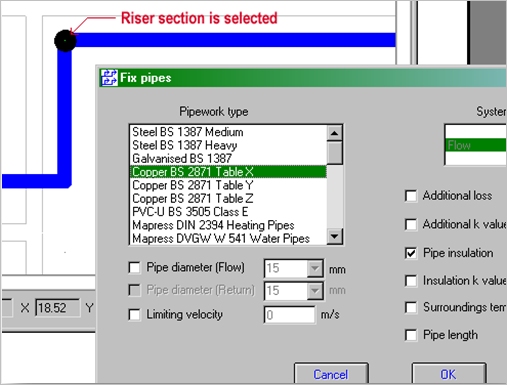This screenshot has width=507, height=385.
Task: Tick the Surroundings temperature checkbox
Action: pos(411,307)
